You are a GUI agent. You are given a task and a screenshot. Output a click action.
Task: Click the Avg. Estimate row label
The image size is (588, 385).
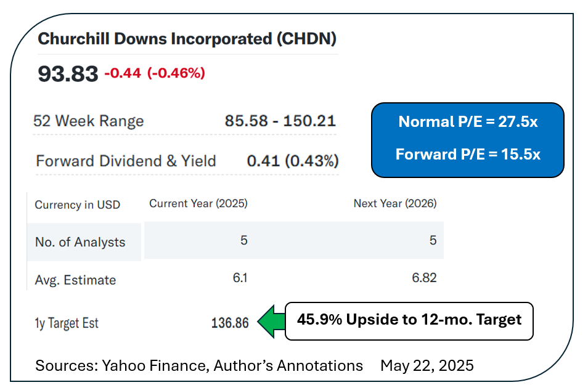click(75, 280)
